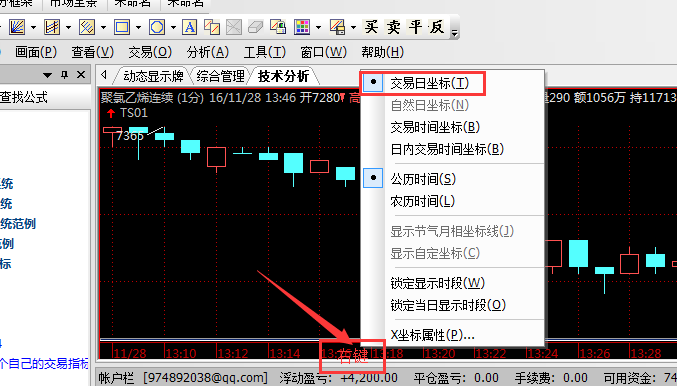Click the greyed crossed-box delete icon
Viewport: 677px width, 386px height.
[234, 27]
